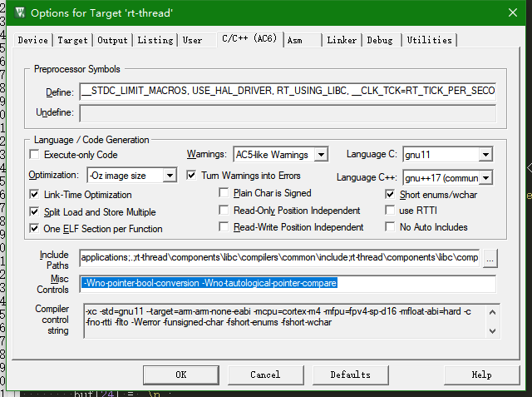Image resolution: width=532 pixels, height=397 pixels.
Task: Switch to the Target tab
Action: (72, 40)
